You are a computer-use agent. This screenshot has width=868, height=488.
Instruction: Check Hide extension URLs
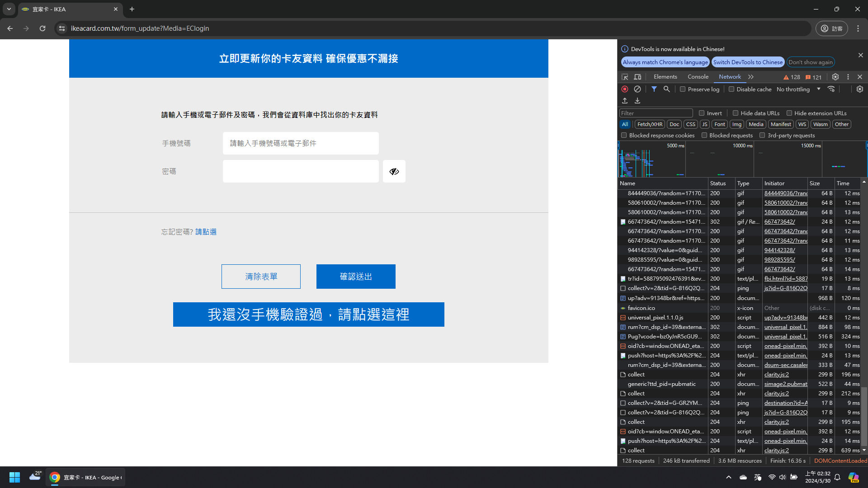789,113
